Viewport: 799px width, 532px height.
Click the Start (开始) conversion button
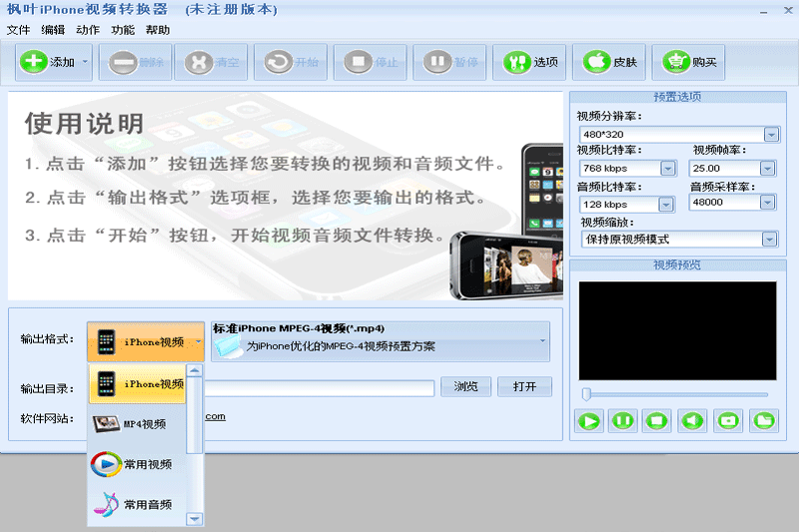click(x=291, y=62)
